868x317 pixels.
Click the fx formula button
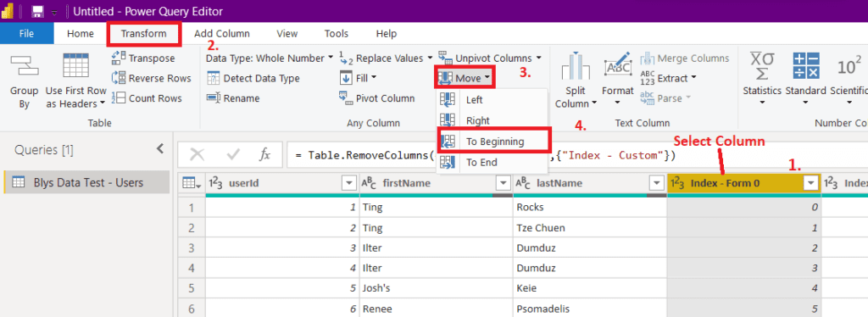264,154
